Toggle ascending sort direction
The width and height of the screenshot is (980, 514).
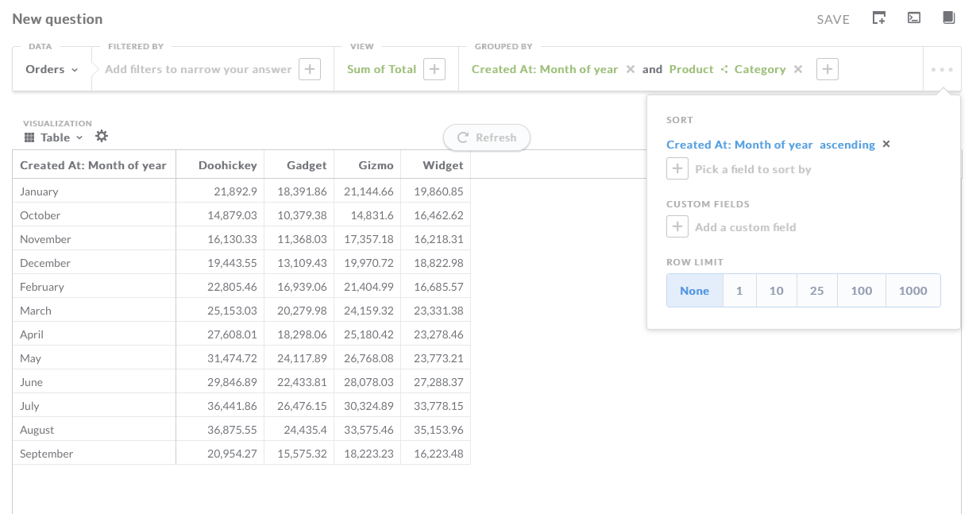(x=847, y=145)
